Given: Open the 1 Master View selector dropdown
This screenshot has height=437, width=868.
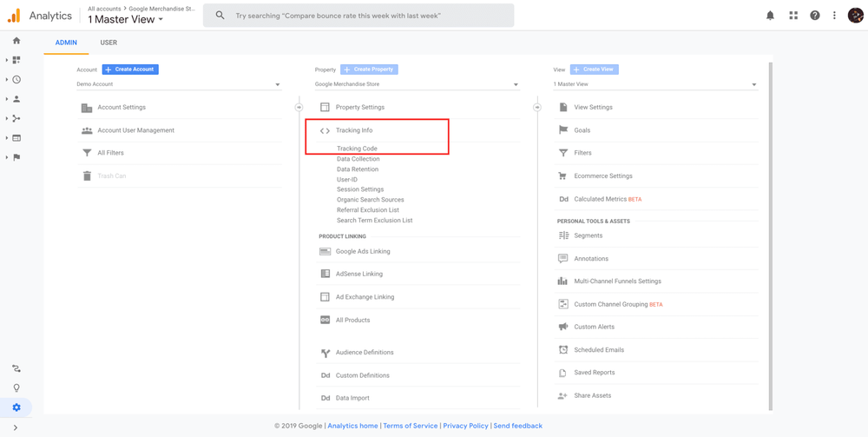Looking at the screenshot, I should (125, 19).
